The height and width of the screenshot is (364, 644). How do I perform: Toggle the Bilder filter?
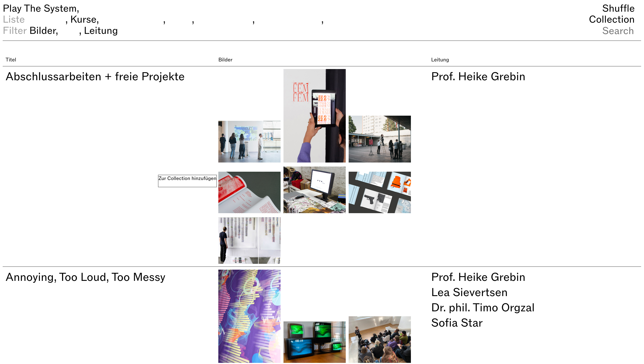click(x=42, y=31)
